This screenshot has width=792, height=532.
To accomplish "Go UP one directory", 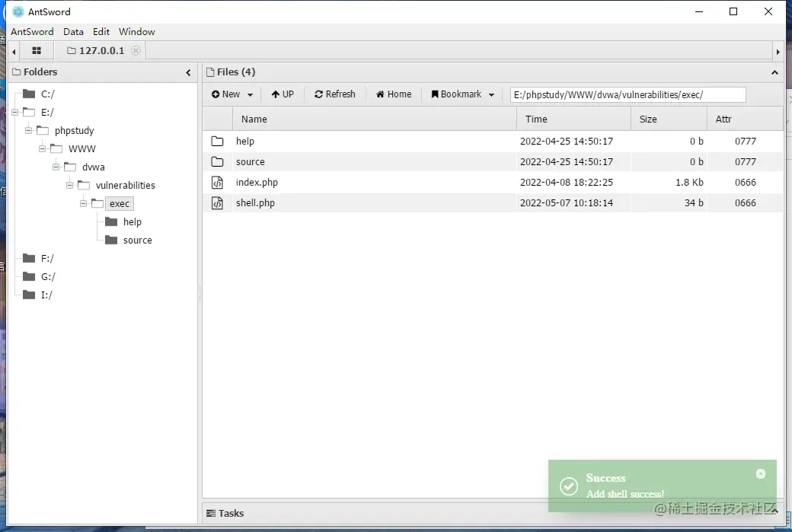I will (x=283, y=94).
